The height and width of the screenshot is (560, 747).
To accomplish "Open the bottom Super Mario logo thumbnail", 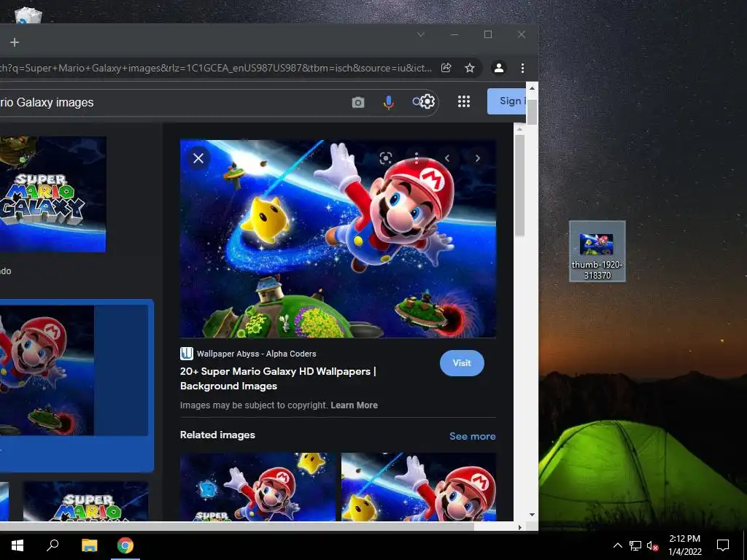I will click(x=86, y=501).
